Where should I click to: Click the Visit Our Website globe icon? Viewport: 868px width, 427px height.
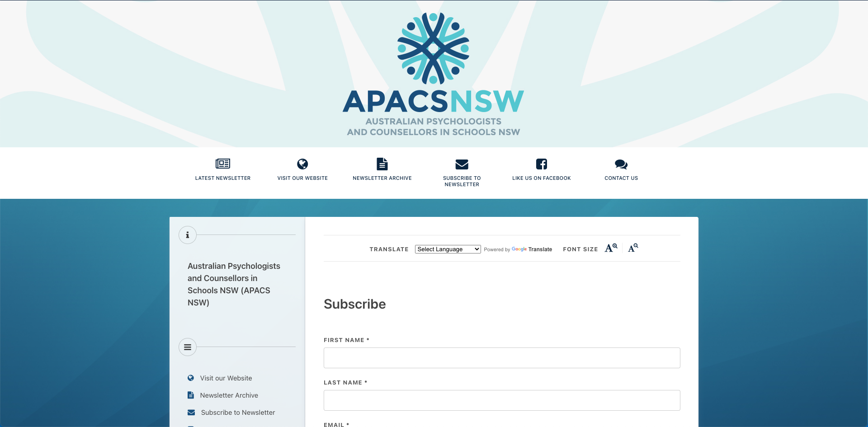302,164
